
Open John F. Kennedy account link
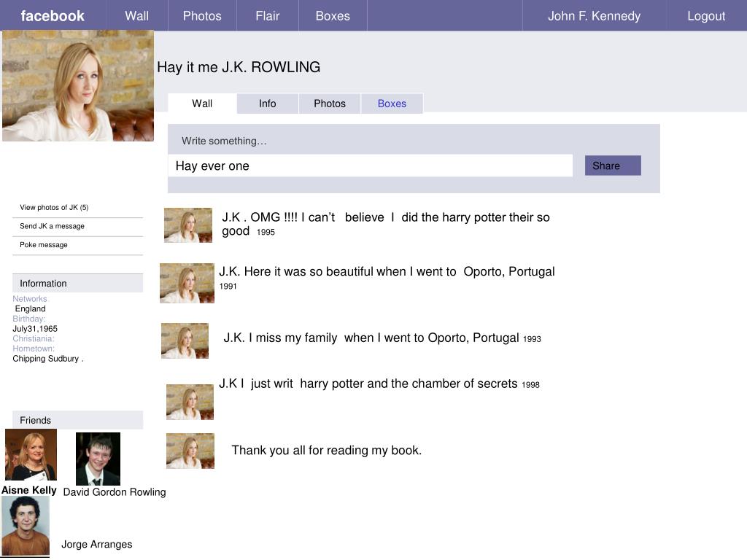coord(594,16)
